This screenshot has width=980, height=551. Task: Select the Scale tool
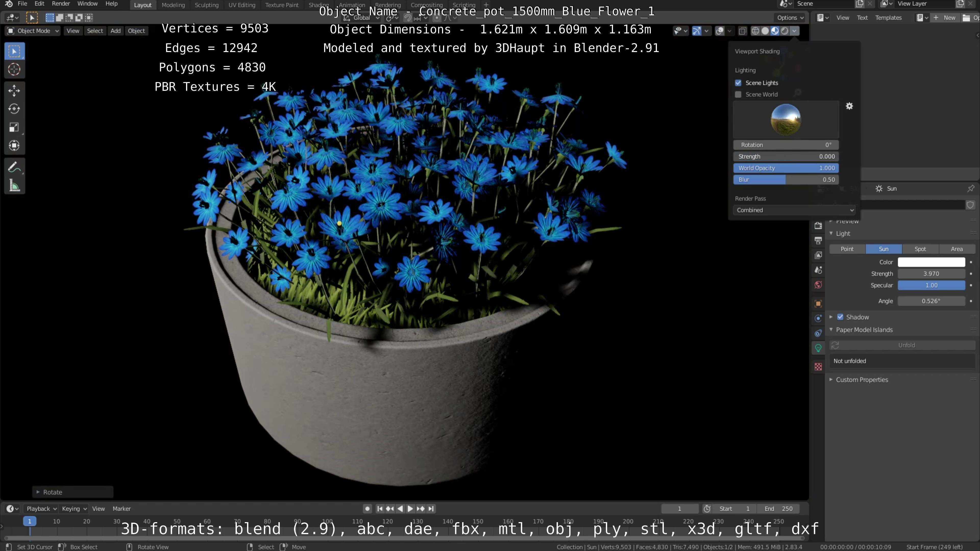pos(15,127)
